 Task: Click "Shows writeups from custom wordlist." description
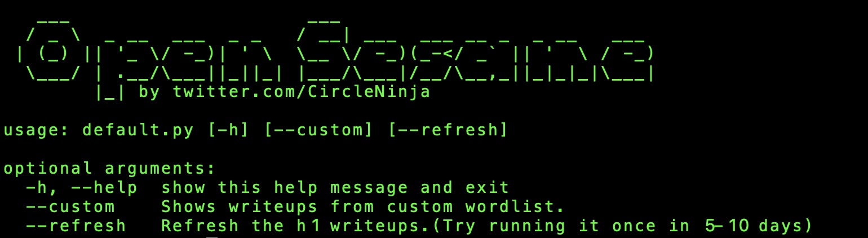click(x=363, y=207)
